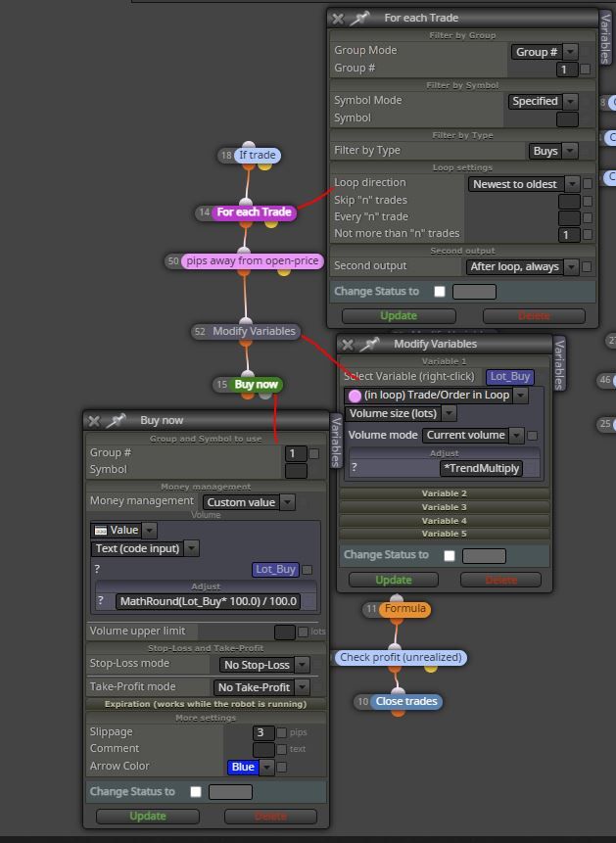Toggle checkbox next to Skip n trades
616x843 pixels.
tap(588, 202)
